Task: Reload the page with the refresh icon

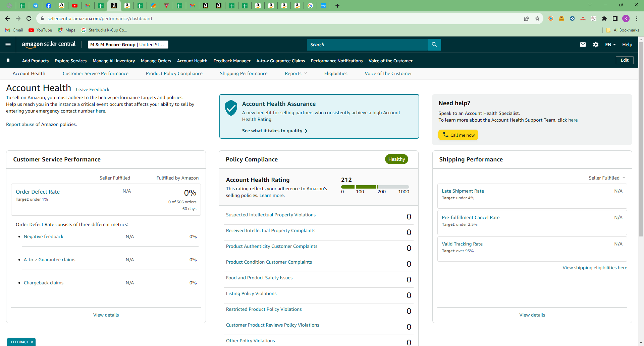Action: click(x=29, y=18)
